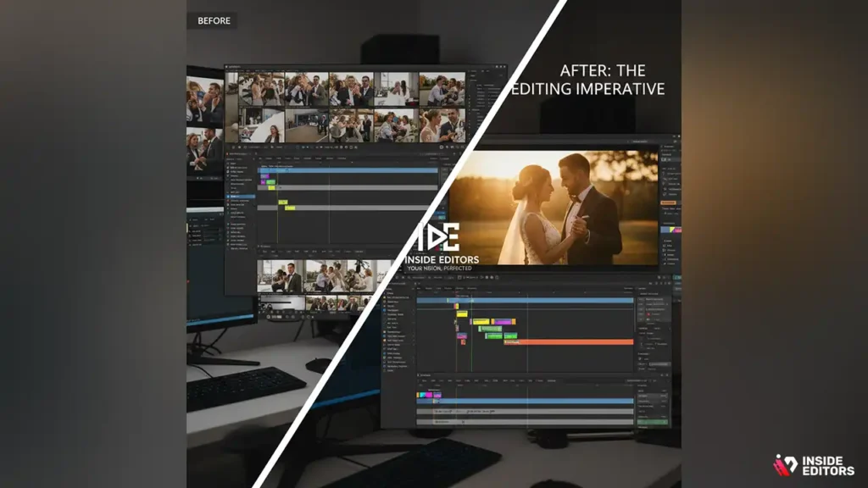Screen dimensions: 868x488
Task: Select the long blue clip in Before timeline
Action: point(348,170)
